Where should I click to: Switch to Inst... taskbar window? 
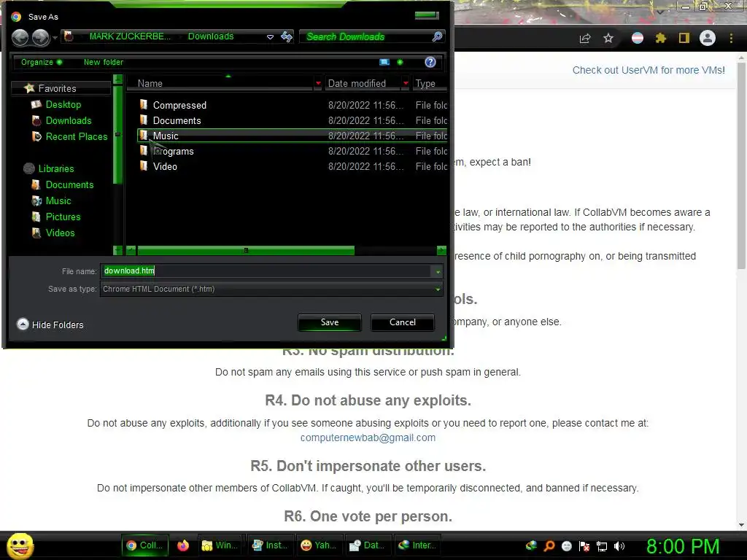[270, 545]
